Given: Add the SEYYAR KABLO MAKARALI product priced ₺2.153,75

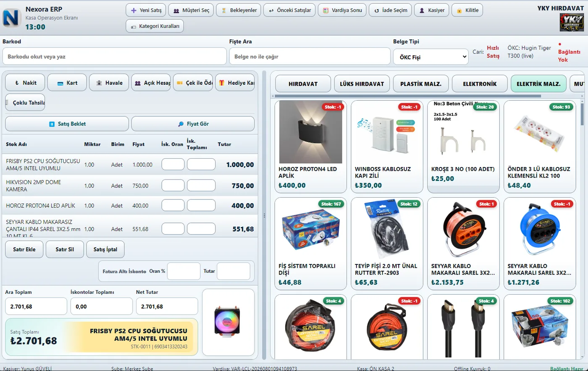Looking at the screenshot, I should (x=464, y=244).
